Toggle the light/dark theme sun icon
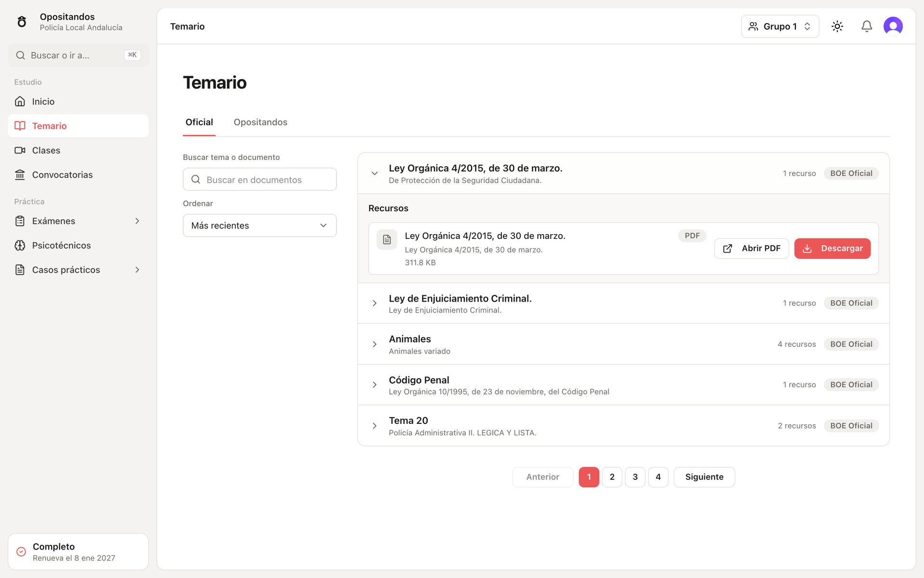The image size is (924, 578). point(837,26)
